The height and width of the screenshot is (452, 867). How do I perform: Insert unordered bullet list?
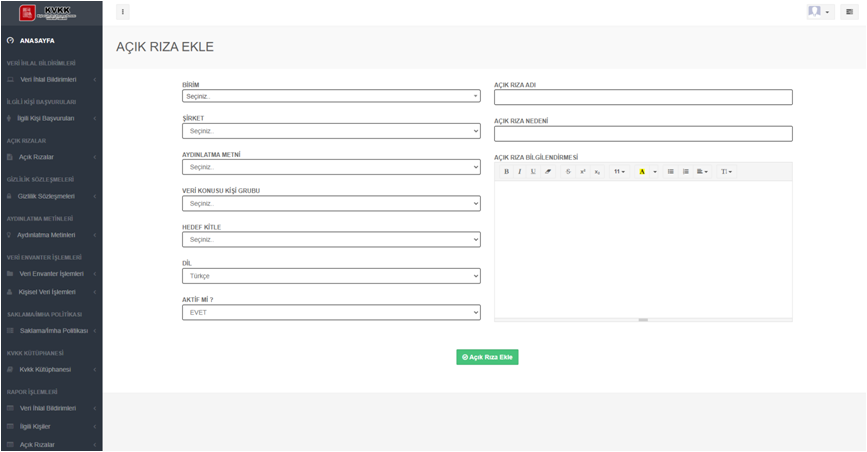(x=671, y=172)
